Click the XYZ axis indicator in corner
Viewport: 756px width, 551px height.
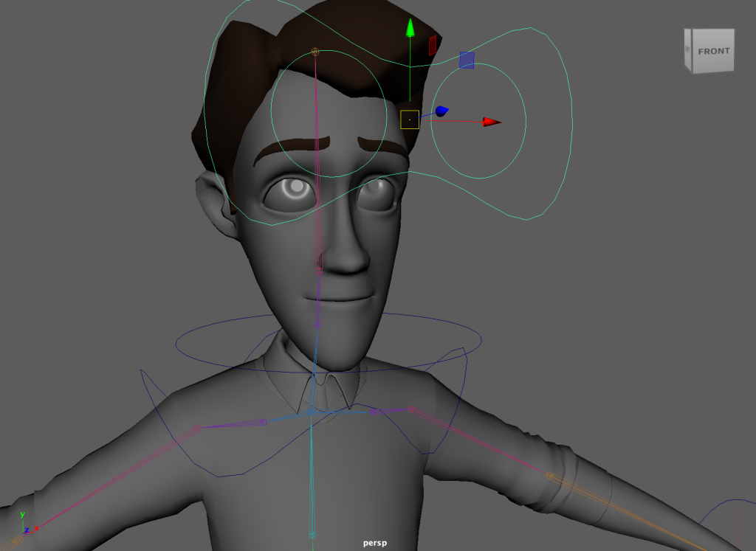(x=25, y=523)
